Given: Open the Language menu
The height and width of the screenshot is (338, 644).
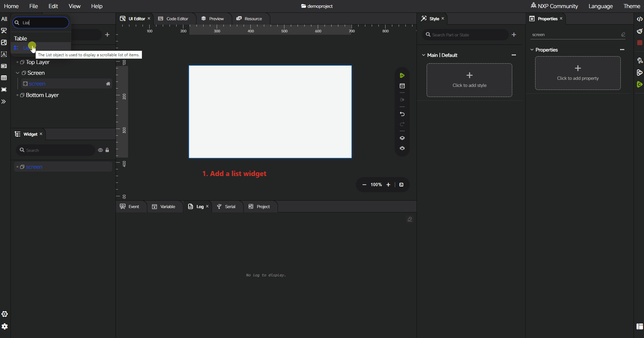Looking at the screenshot, I should click(x=601, y=6).
